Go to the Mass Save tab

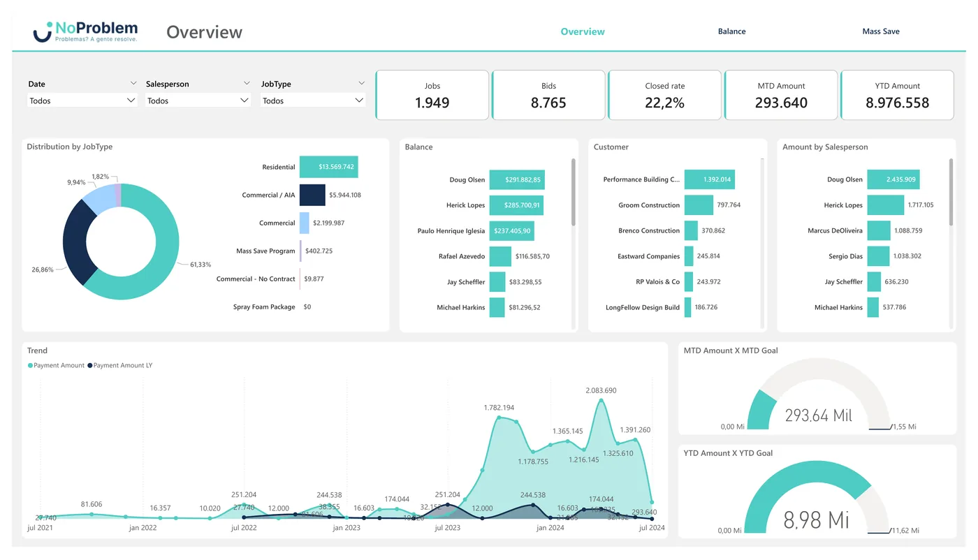(x=881, y=31)
